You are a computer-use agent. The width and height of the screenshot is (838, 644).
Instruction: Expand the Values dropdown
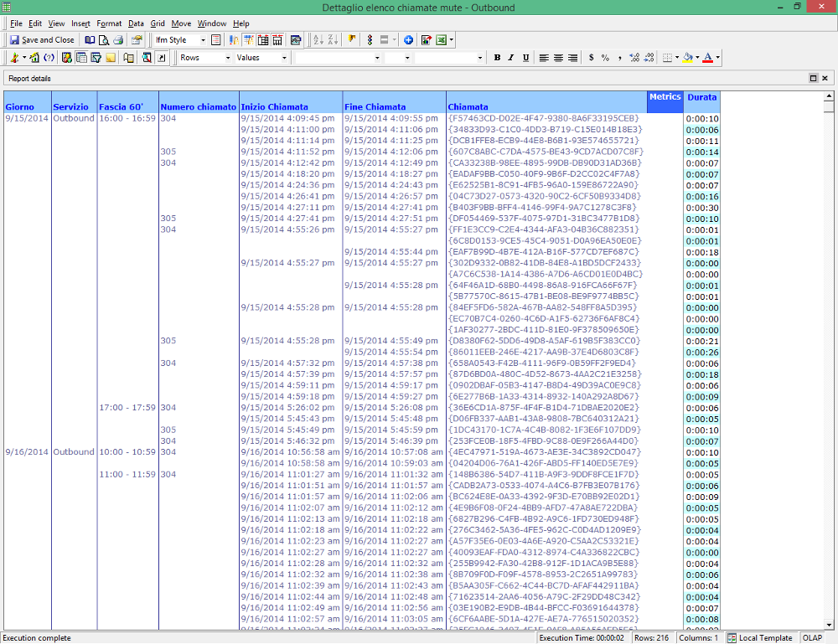coord(284,58)
